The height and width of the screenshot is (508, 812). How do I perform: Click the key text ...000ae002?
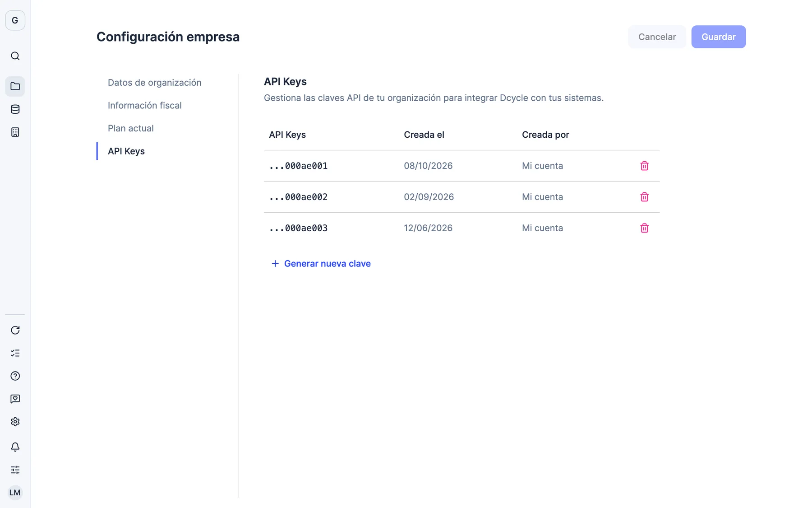298,197
